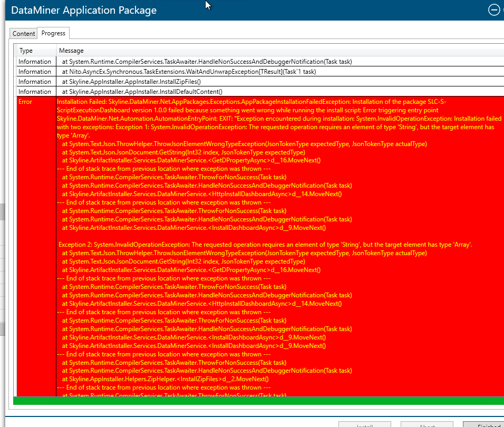This screenshot has height=427, width=504.
Task: Select the Nito.AsyncEx WaitAndUnwrapException message row
Action: point(280,71)
